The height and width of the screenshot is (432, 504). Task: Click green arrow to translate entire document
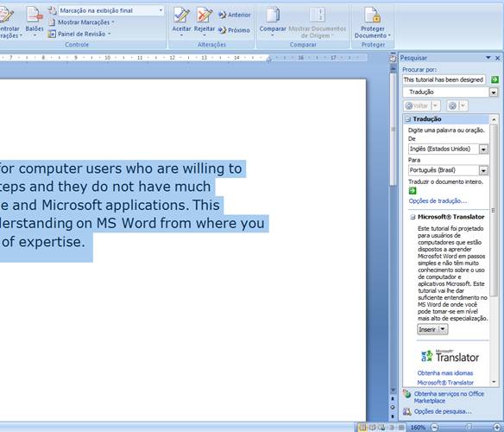click(413, 191)
